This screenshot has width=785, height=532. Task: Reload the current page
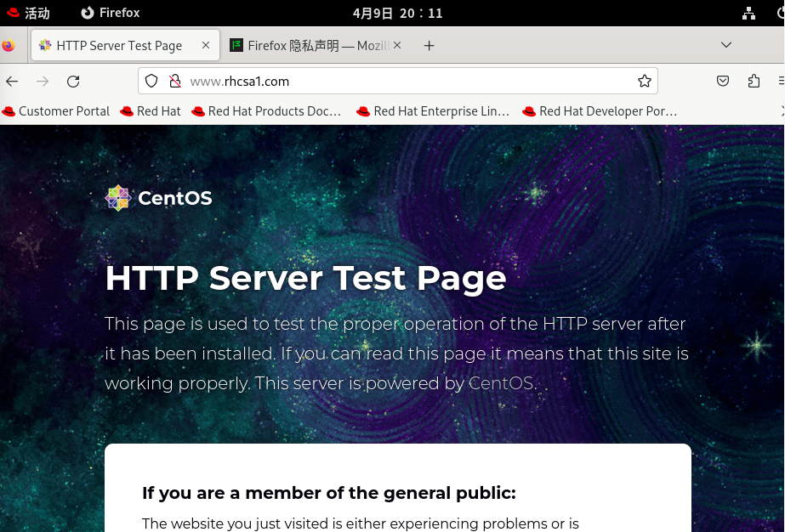tap(73, 81)
